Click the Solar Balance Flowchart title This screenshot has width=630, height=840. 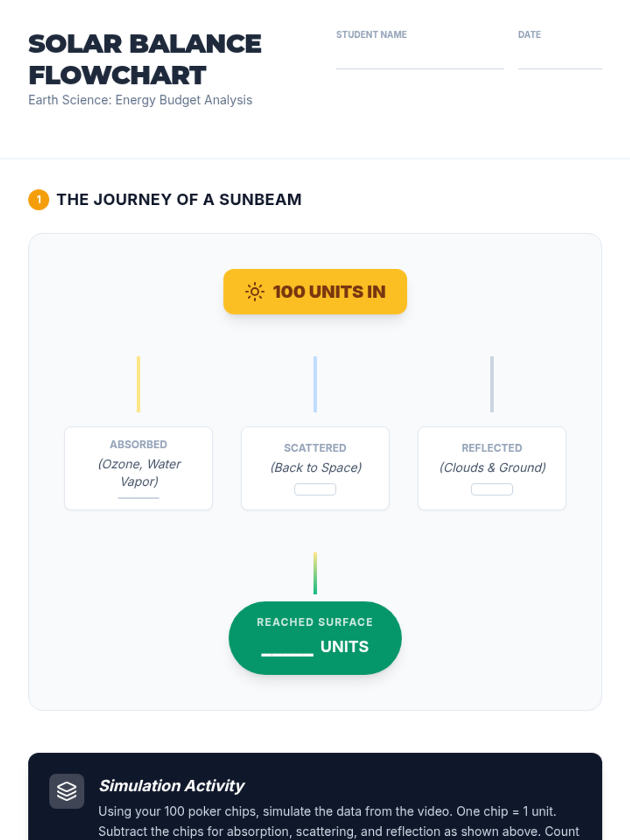point(145,59)
